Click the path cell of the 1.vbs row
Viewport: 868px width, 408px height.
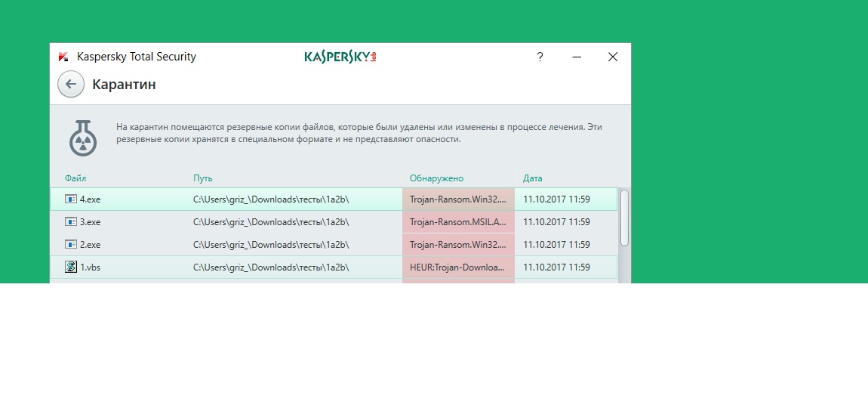(271, 267)
